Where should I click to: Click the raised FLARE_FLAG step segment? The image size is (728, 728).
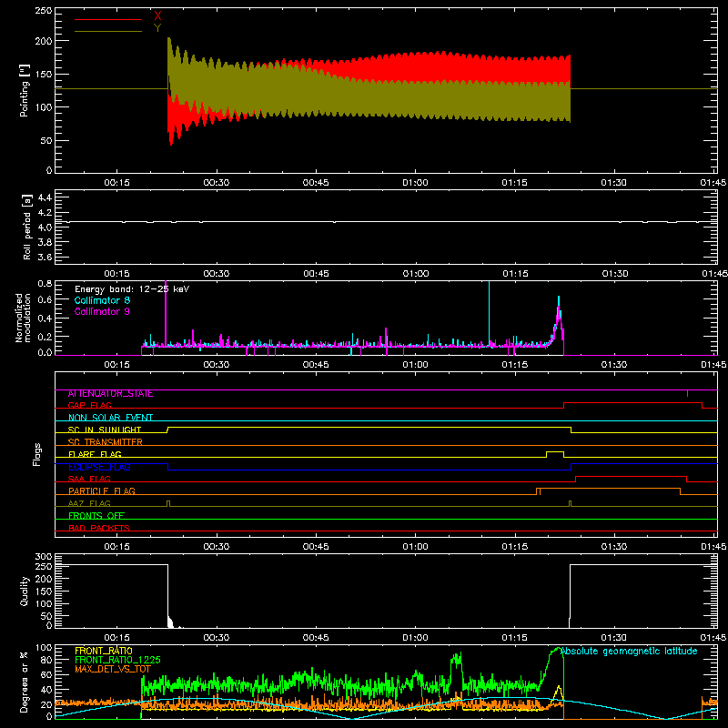click(x=555, y=451)
